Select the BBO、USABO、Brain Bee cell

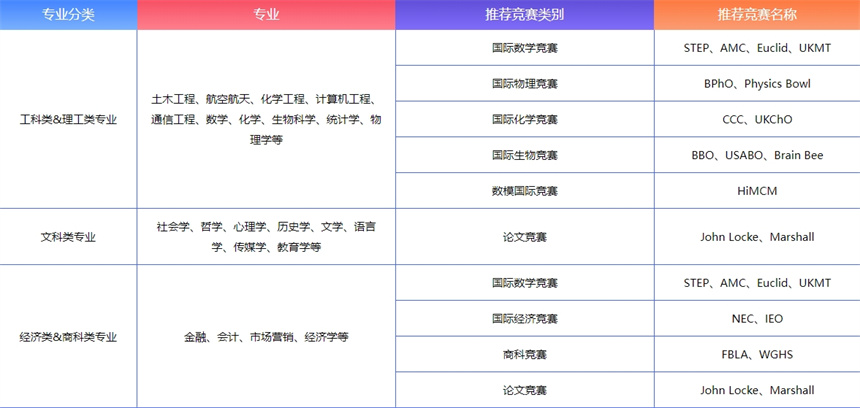point(757,155)
